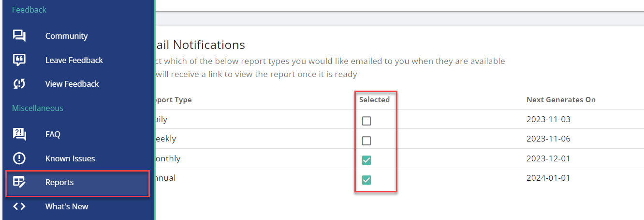
Task: Open the Leave Feedback menu item
Action: coord(77,60)
